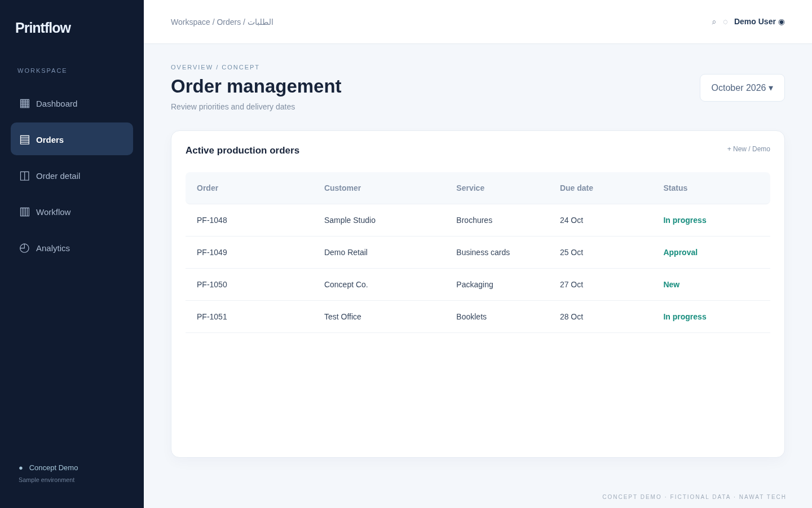812x508 pixels.
Task: Click the Booklets service cell
Action: (471, 317)
